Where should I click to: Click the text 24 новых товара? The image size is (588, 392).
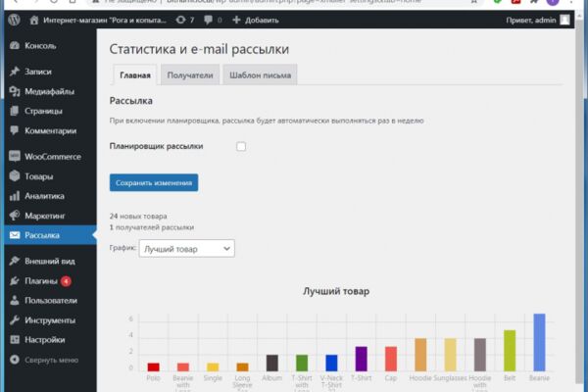pyautogui.click(x=138, y=216)
